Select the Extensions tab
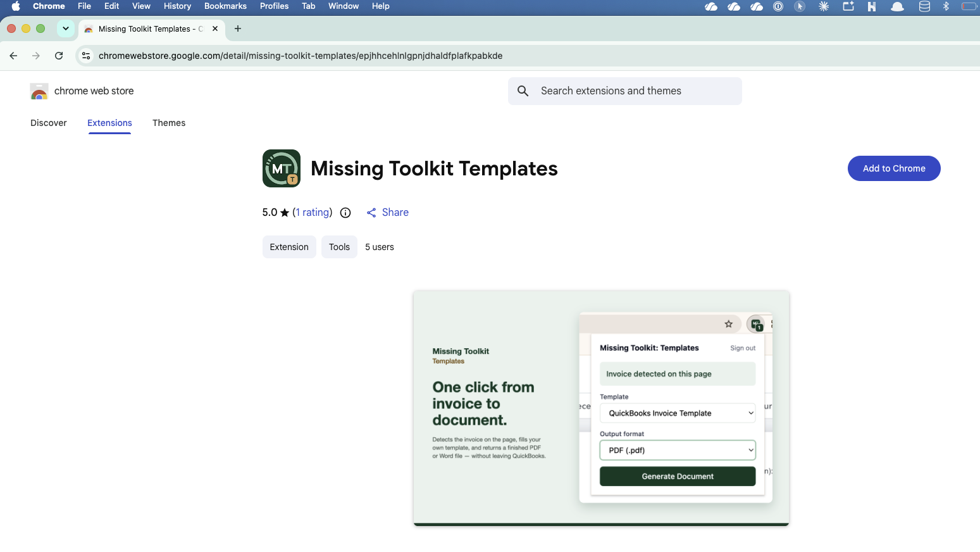The height and width of the screenshot is (552, 980). point(109,123)
